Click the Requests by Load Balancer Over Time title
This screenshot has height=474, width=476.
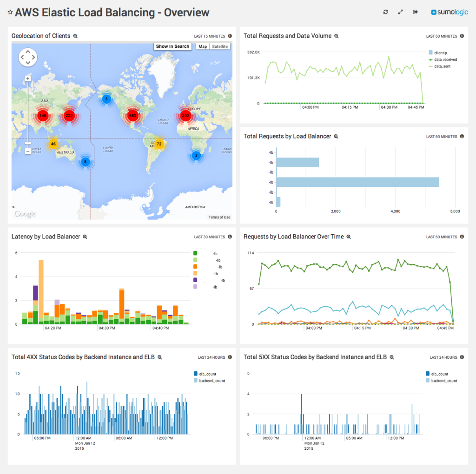pyautogui.click(x=294, y=237)
